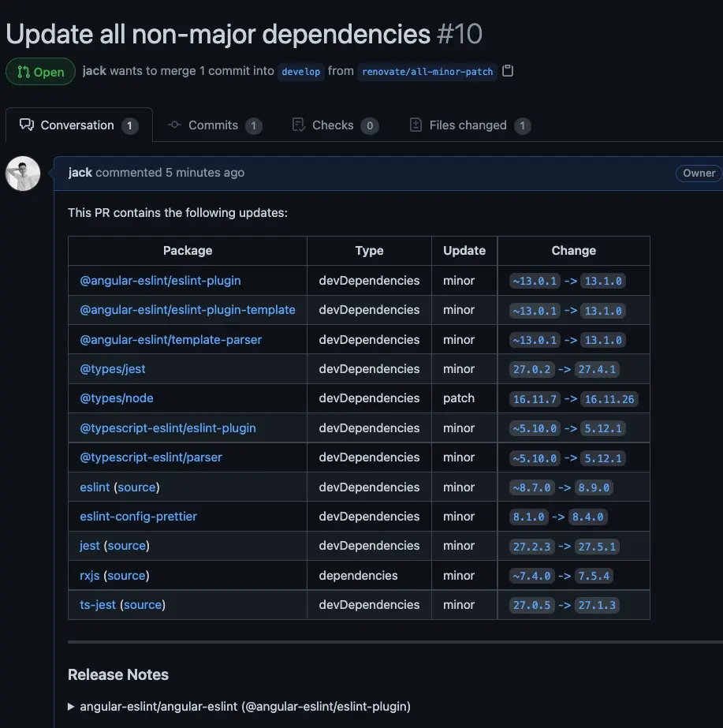Open the source link in the jest row
Screen dimensions: 723x728
[x=127, y=546]
